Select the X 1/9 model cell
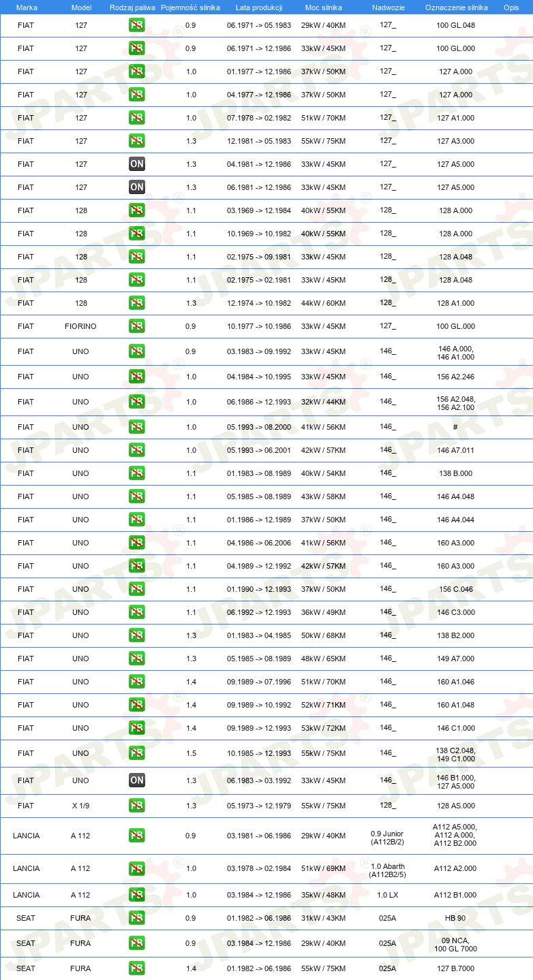This screenshot has width=533, height=980. pos(81,806)
